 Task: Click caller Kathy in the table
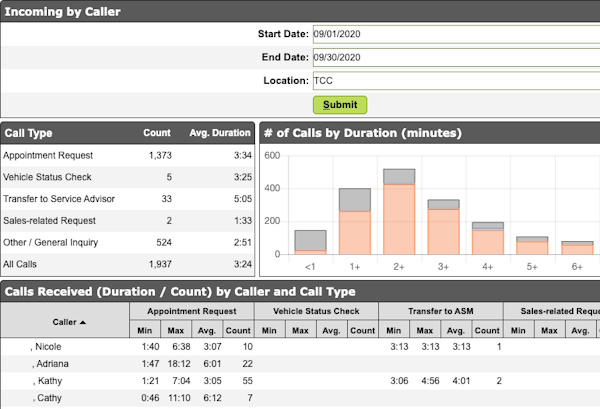point(48,381)
